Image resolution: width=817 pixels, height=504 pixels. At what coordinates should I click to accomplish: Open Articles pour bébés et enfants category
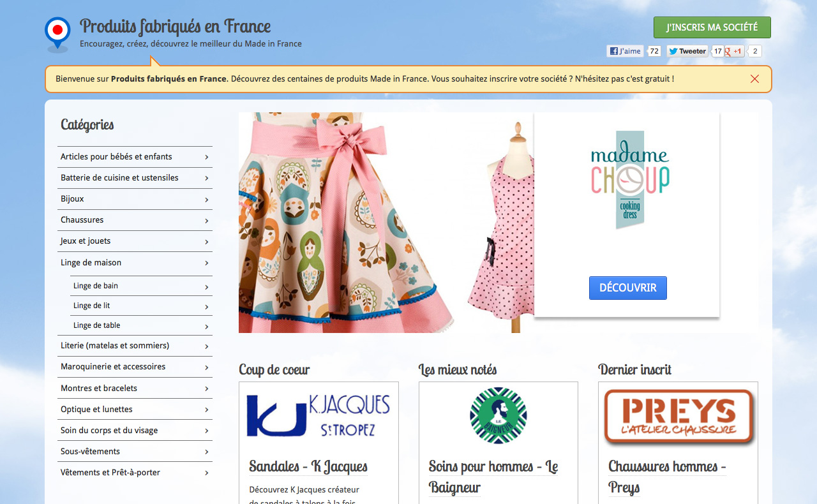135,157
